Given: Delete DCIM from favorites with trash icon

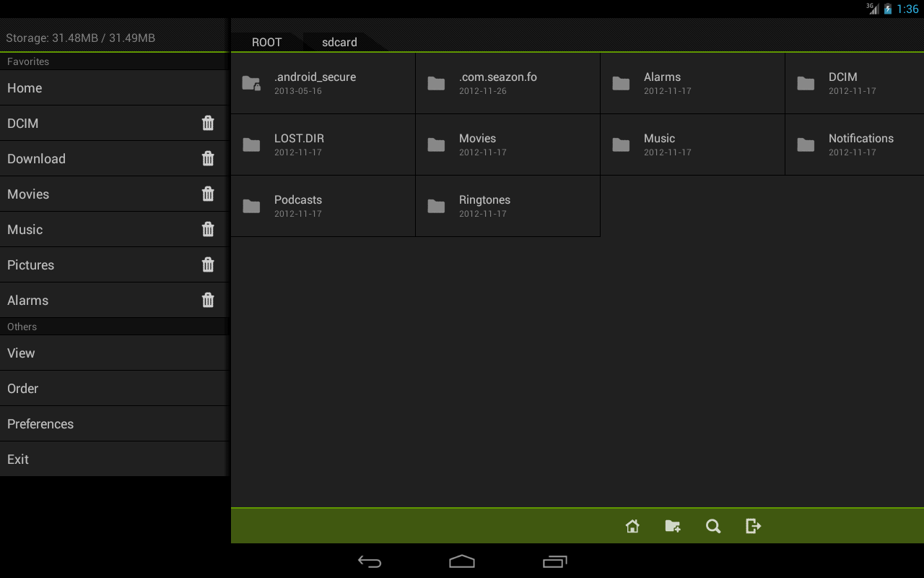Looking at the screenshot, I should (208, 123).
